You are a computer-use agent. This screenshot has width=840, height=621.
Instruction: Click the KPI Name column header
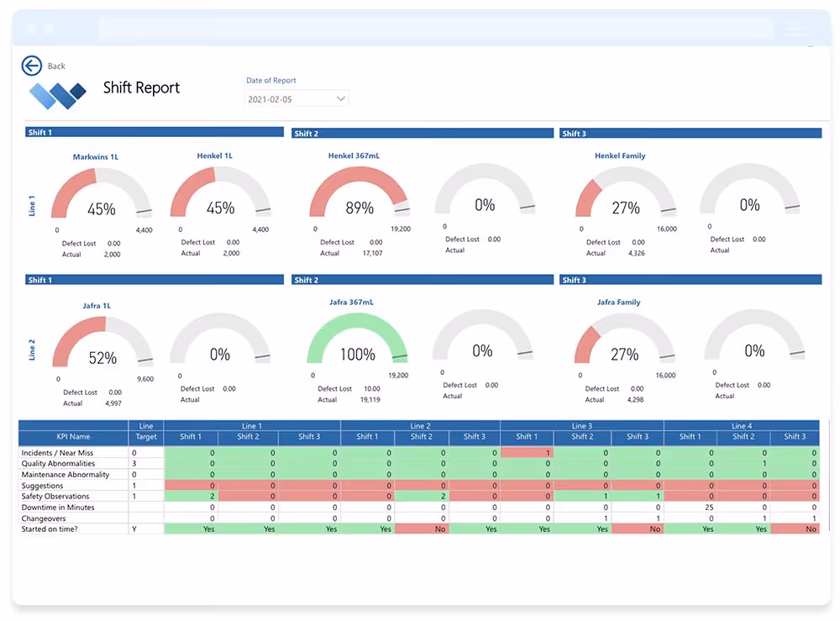pos(73,437)
